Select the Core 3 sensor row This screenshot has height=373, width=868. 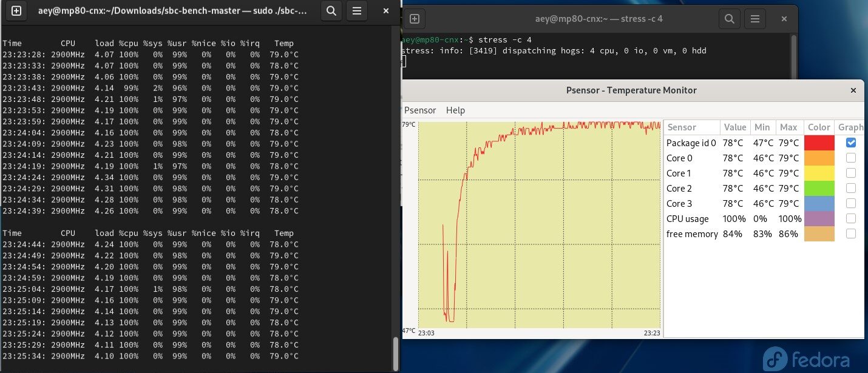(764, 203)
